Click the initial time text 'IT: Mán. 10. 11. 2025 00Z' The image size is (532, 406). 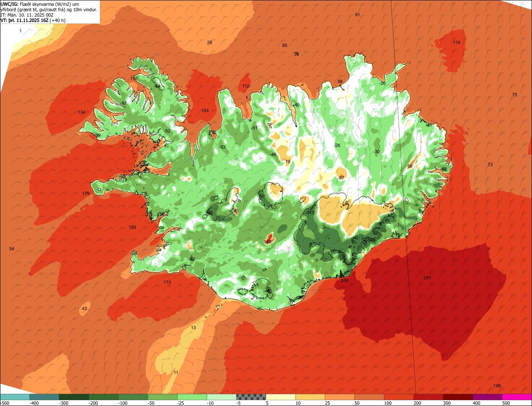tap(27, 15)
